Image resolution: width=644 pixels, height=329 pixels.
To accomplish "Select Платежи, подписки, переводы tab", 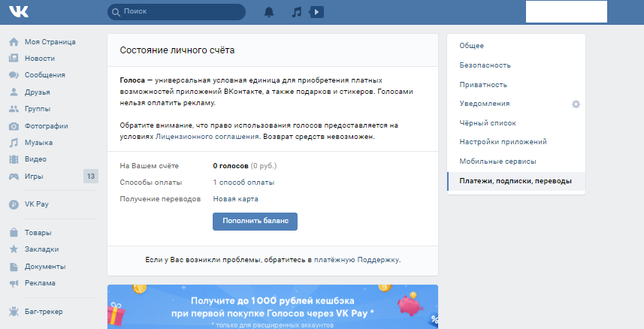I will tap(516, 181).
